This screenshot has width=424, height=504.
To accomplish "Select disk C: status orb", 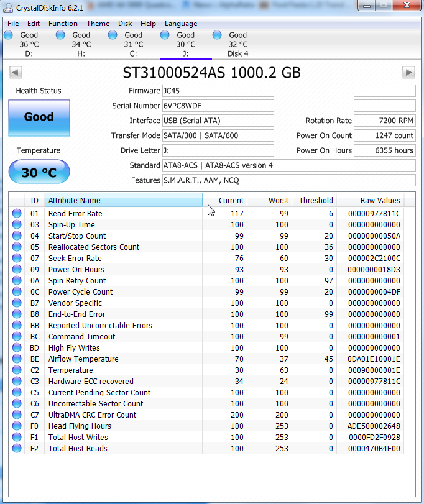I will [x=113, y=35].
